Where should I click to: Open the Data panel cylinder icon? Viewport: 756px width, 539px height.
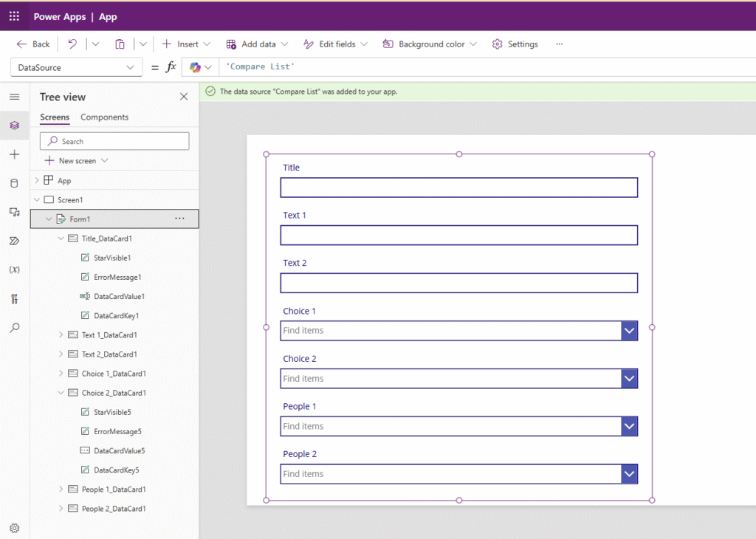(15, 183)
